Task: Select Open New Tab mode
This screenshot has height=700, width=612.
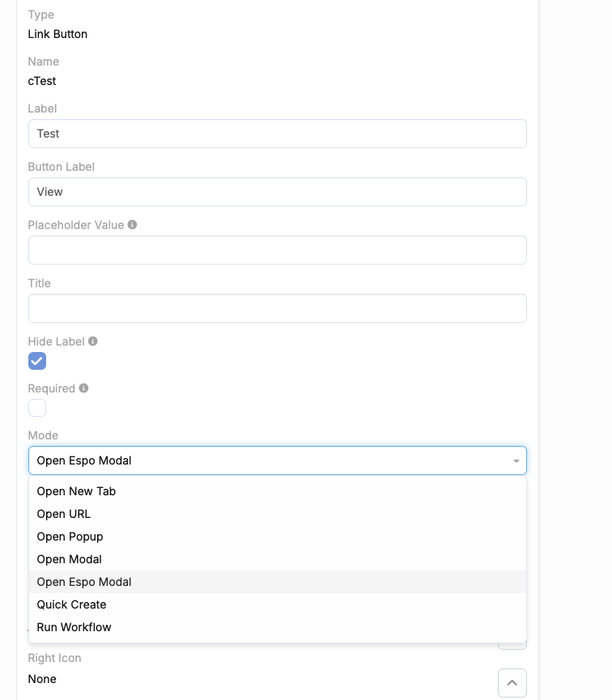Action: pyautogui.click(x=76, y=491)
